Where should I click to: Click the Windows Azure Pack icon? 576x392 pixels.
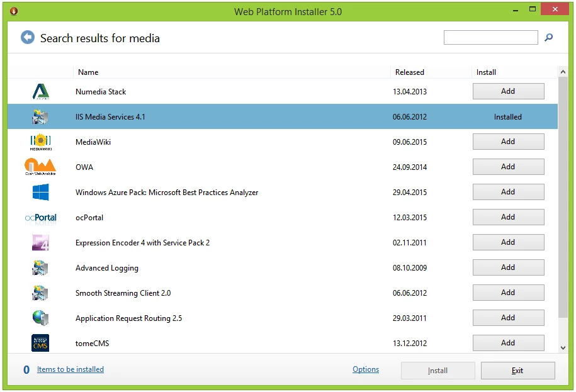(x=40, y=192)
